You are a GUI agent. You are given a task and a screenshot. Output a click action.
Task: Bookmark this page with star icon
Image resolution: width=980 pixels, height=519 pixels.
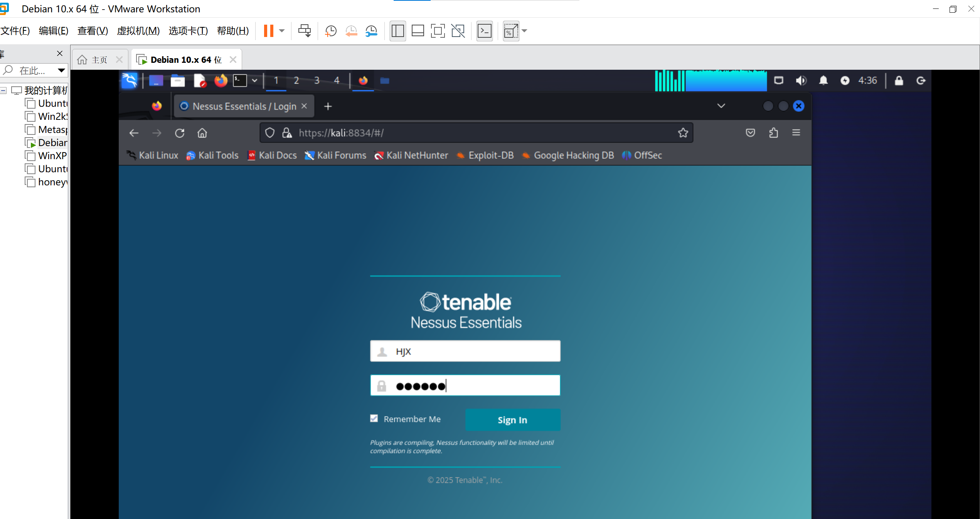tap(683, 133)
